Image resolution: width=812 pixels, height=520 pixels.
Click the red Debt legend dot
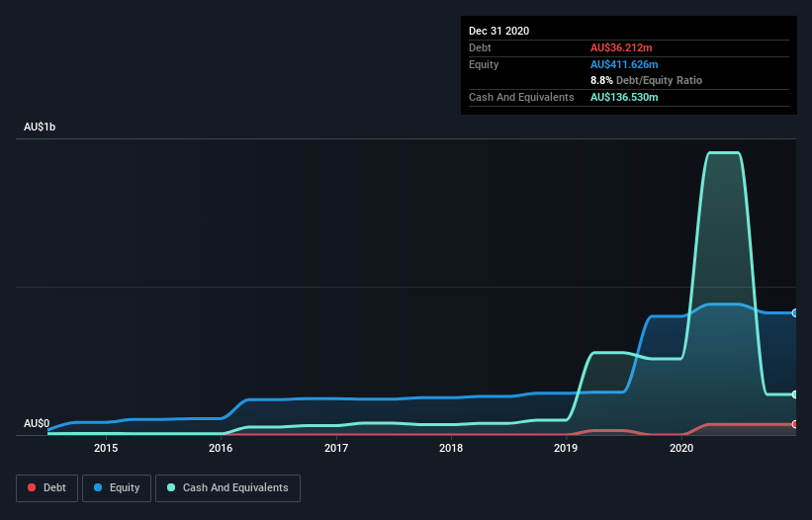(32, 487)
